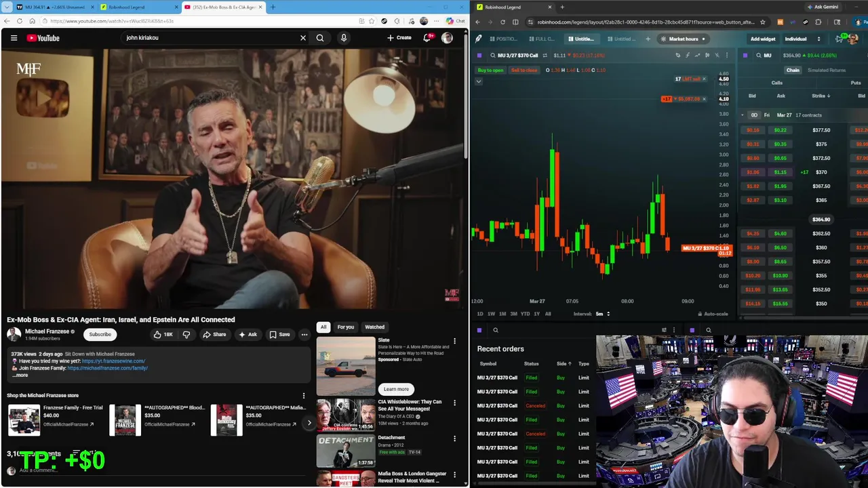Click Add widget in Robinhood
Image resolution: width=868 pixels, height=488 pixels.
[x=763, y=39]
